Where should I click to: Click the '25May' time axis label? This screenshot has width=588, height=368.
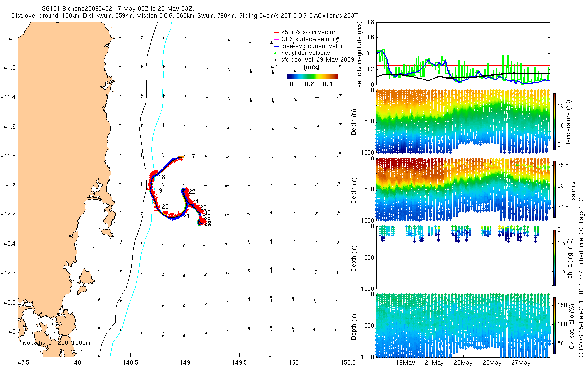point(492,363)
